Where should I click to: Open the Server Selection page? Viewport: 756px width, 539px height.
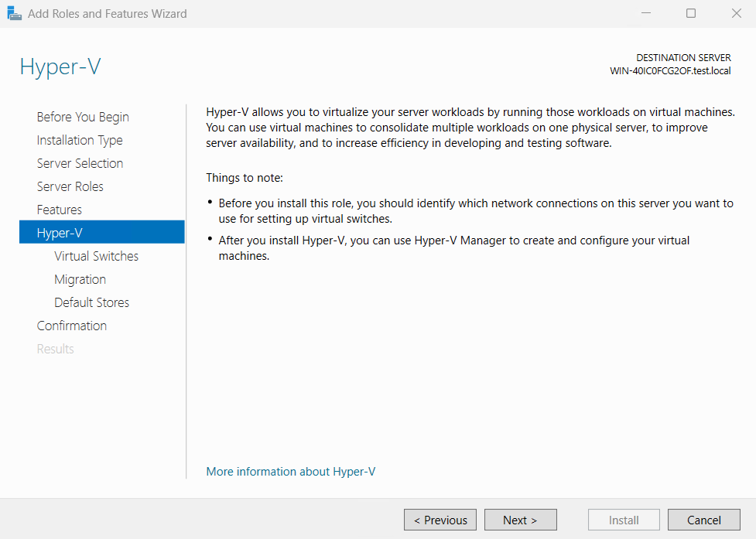coord(80,163)
